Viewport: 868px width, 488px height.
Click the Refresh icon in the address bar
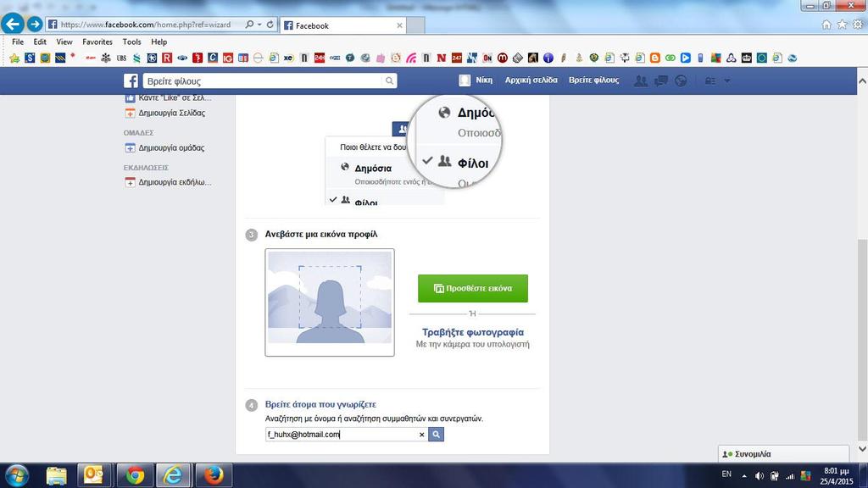(x=270, y=25)
